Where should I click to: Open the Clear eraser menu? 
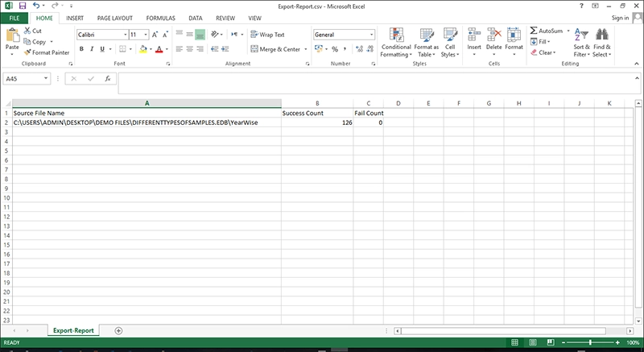pyautogui.click(x=543, y=52)
